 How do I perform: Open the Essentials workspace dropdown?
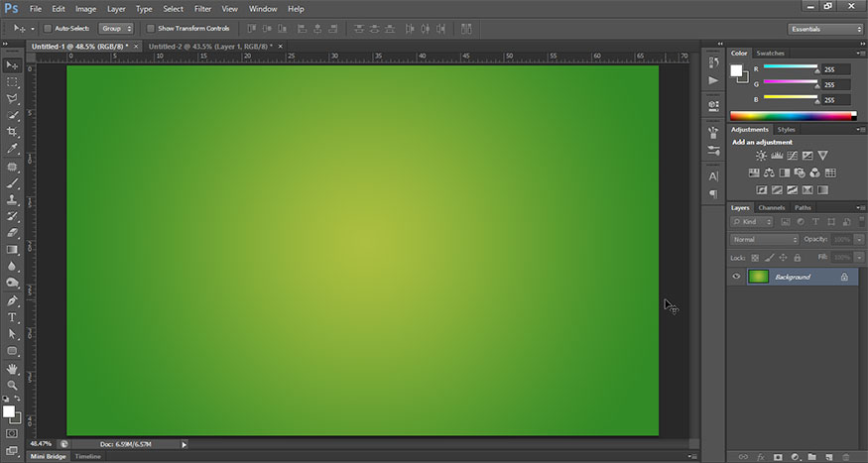tap(824, 29)
